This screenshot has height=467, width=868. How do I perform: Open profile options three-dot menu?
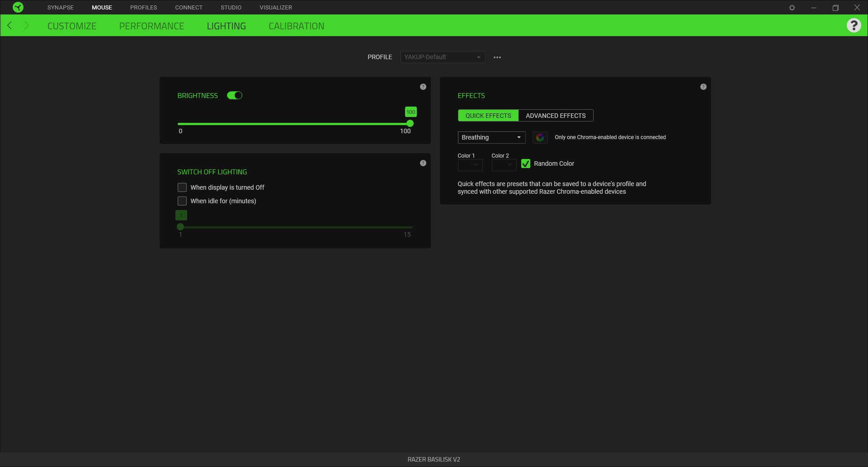pos(497,57)
